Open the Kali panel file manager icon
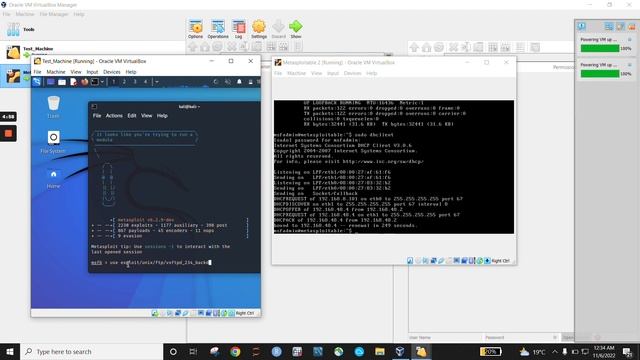This screenshot has width=640, height=360. [62, 82]
